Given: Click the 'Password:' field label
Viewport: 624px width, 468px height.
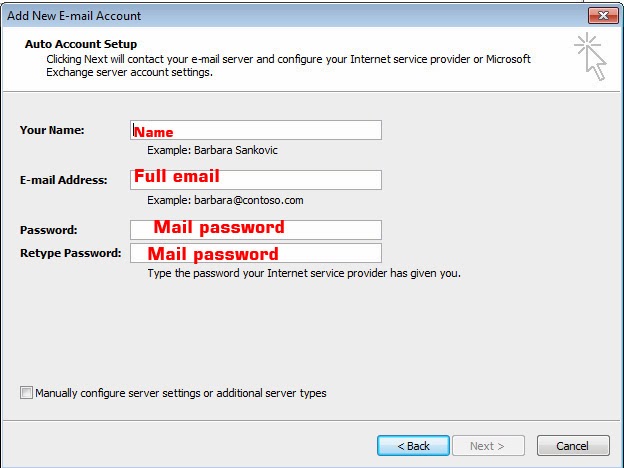Looking at the screenshot, I should [48, 230].
